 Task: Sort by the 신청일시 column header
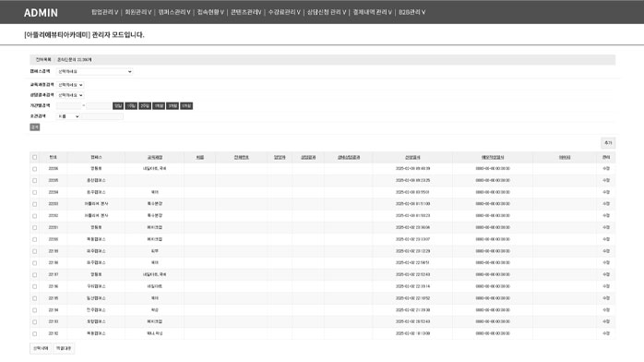tap(412, 157)
